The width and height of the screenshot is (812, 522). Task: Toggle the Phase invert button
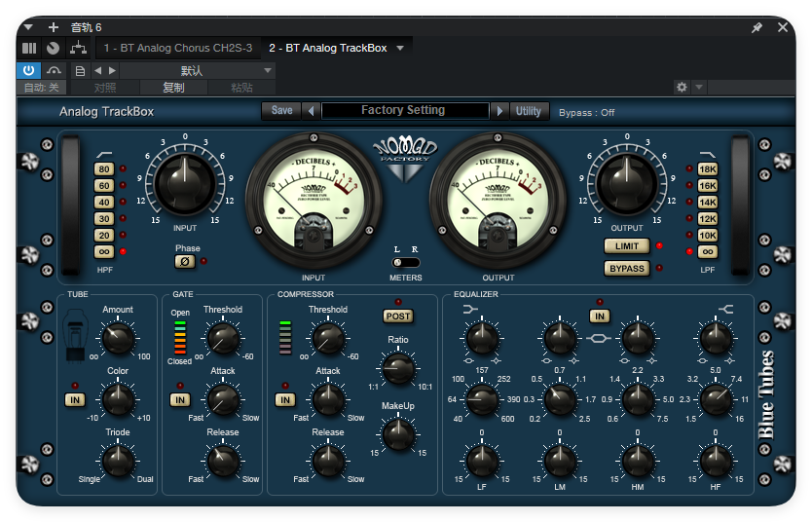185,262
